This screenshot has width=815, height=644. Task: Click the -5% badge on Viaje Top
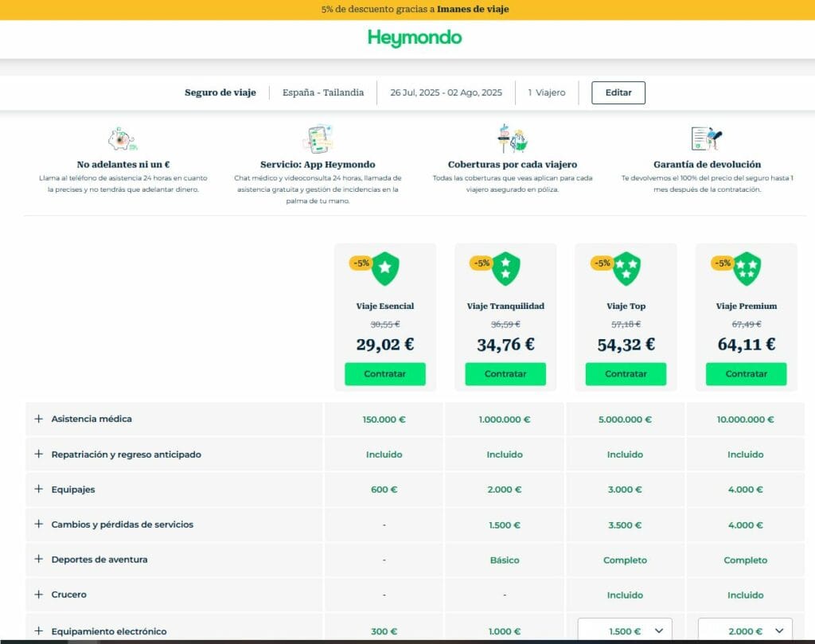[602, 263]
